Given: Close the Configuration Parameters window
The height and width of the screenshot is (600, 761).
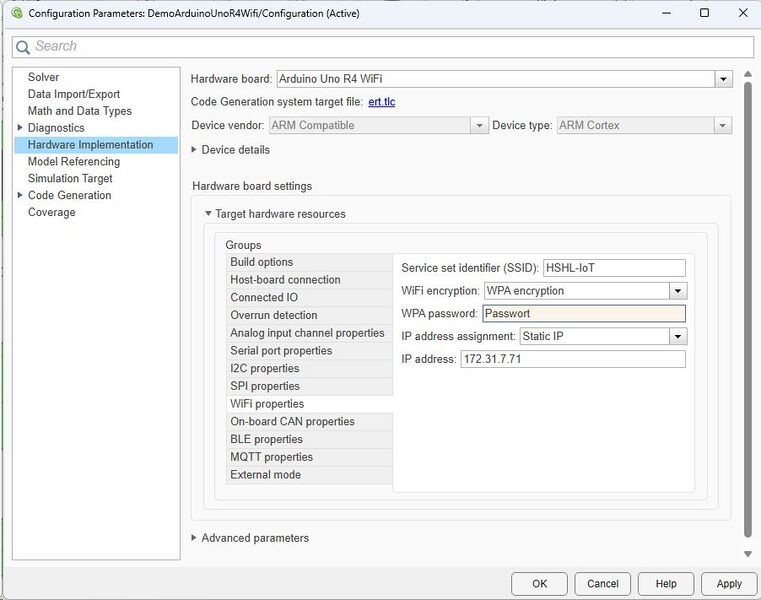Looking at the screenshot, I should tap(743, 13).
